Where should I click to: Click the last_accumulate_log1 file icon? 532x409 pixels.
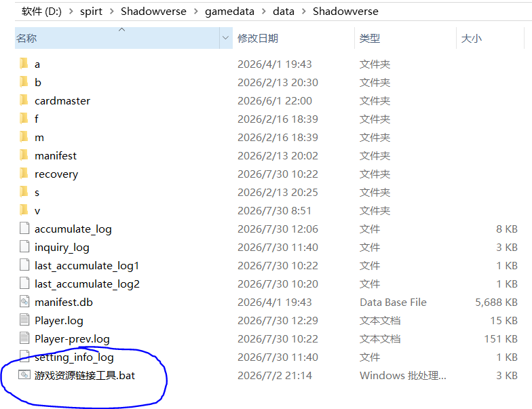24,265
